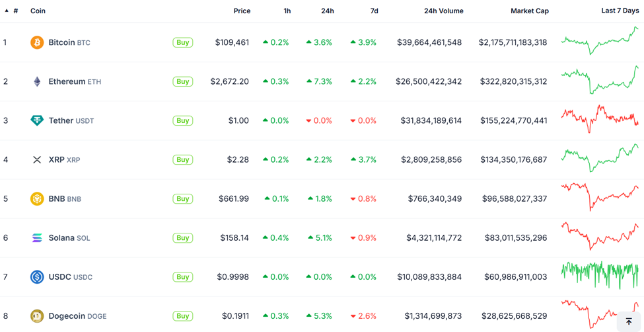Sort the table by Price column
Viewport: 644px width, 332px height.
[242, 11]
